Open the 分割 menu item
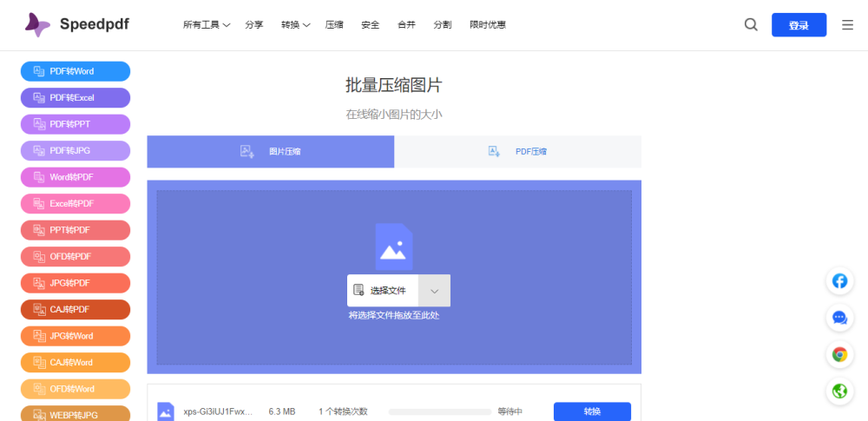The image size is (868, 421). (443, 25)
